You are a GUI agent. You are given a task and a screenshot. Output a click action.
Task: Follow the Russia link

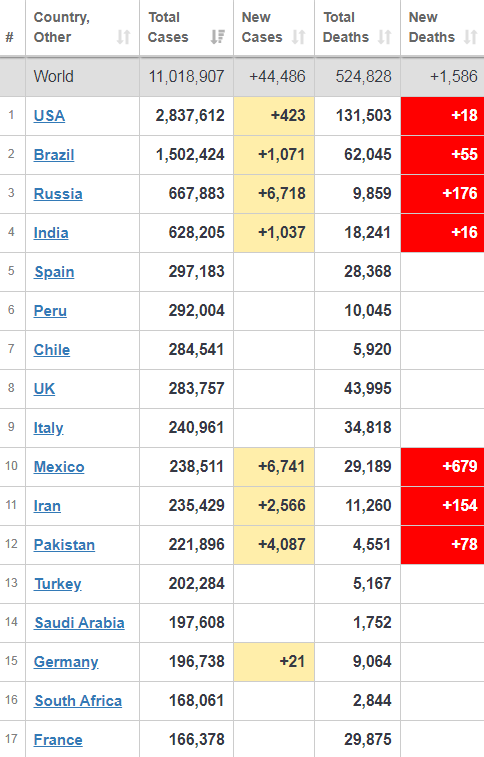[x=58, y=194]
